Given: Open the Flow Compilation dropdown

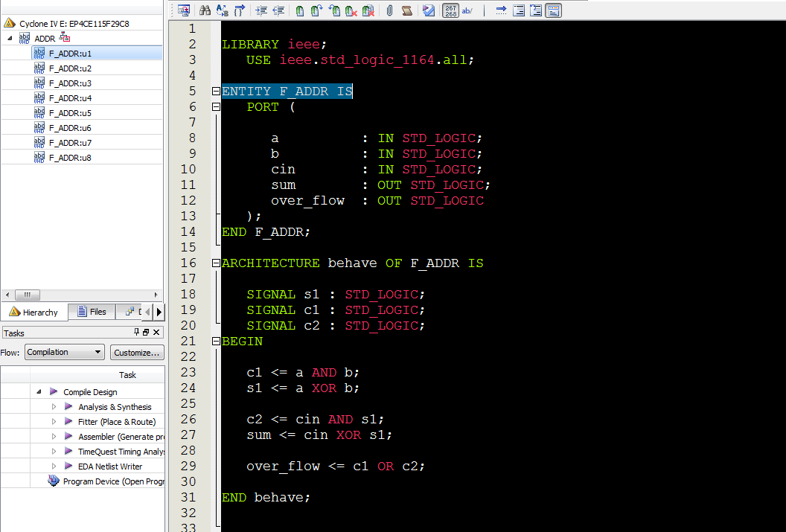Looking at the screenshot, I should (x=64, y=352).
